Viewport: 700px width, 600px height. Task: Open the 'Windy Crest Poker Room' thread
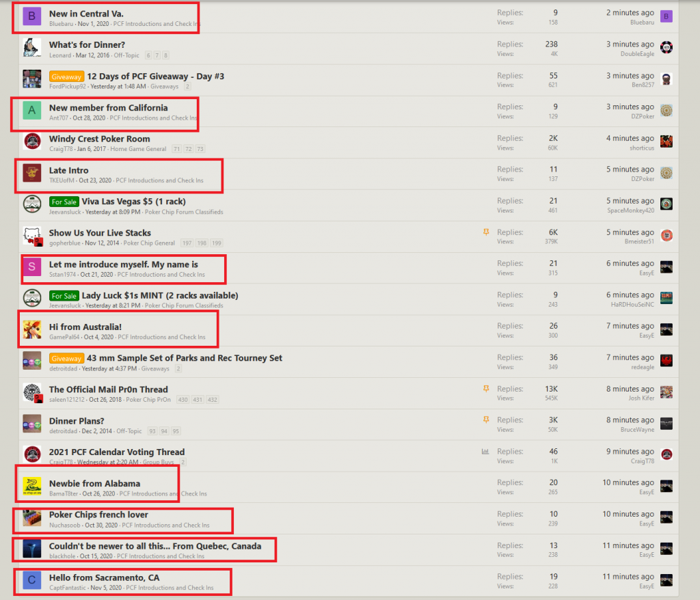[x=99, y=139]
